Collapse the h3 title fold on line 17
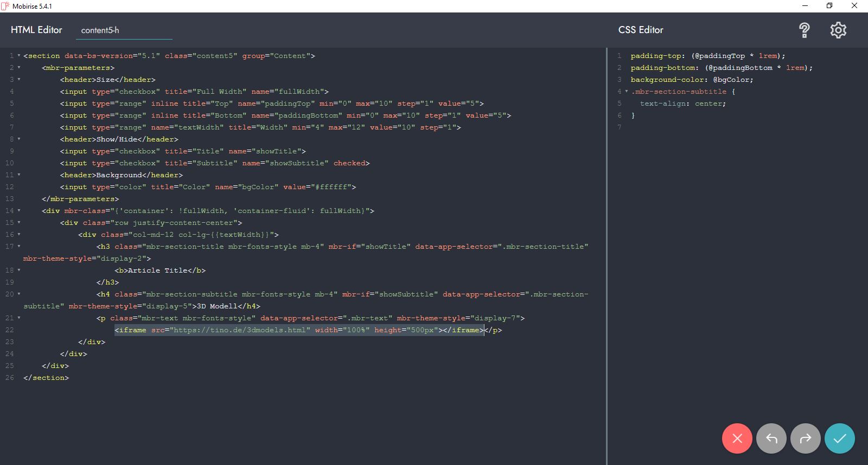 [19, 247]
